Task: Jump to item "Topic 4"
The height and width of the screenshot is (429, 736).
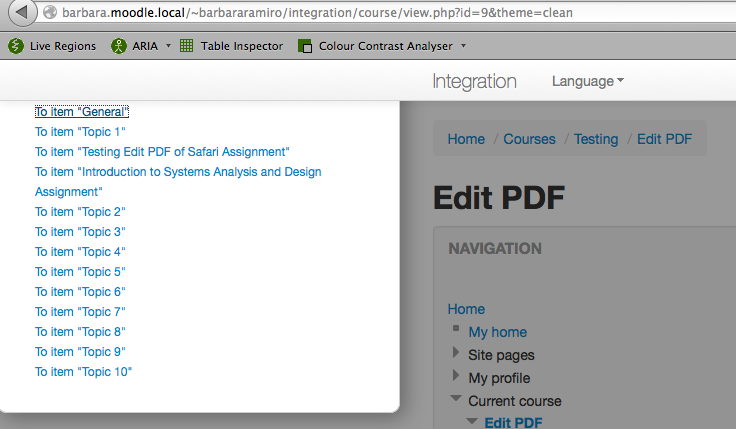Action: point(80,252)
